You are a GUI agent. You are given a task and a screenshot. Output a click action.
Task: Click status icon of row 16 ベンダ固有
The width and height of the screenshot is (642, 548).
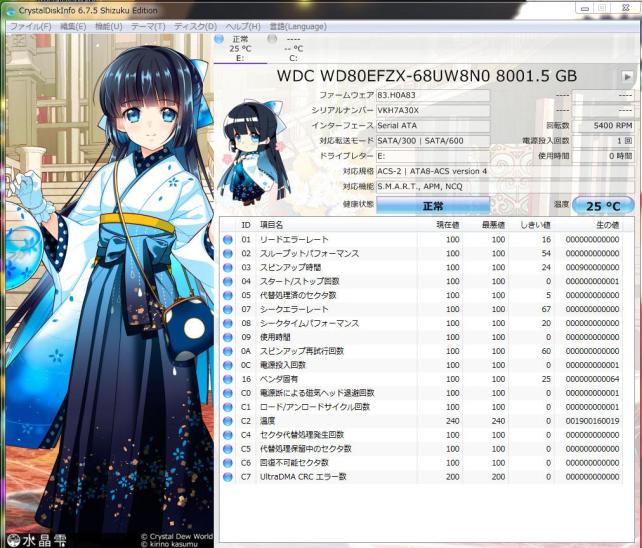pyautogui.click(x=228, y=379)
